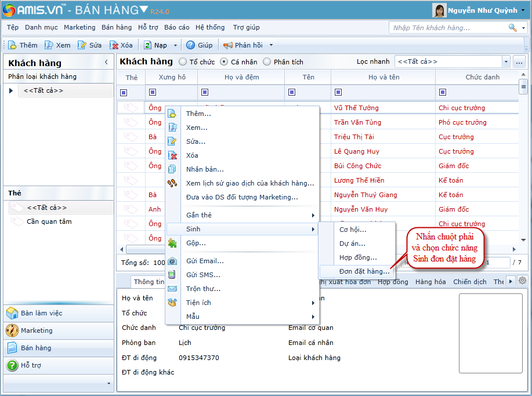Select the Tổ chức radio button
The image size is (532, 396).
[183, 62]
